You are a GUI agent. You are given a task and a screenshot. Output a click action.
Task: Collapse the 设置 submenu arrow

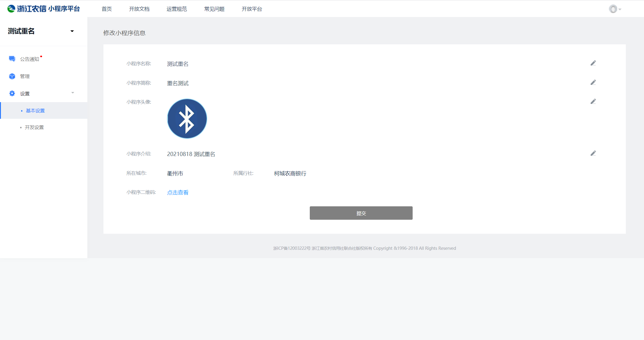point(72,93)
